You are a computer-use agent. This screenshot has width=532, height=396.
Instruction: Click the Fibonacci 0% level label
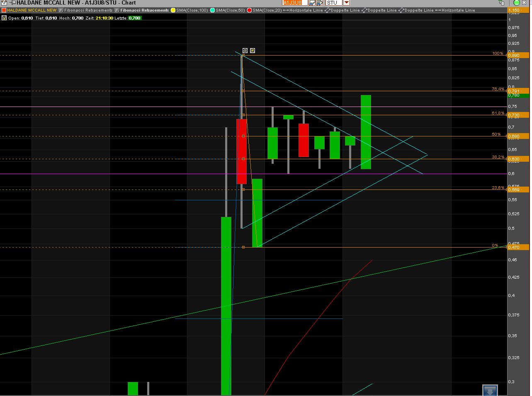tap(495, 245)
